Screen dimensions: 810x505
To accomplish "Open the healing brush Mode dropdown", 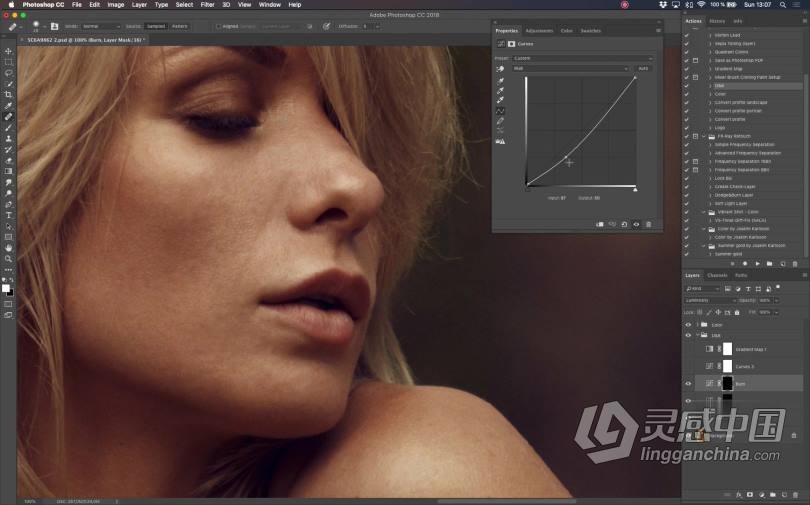I will [101, 26].
